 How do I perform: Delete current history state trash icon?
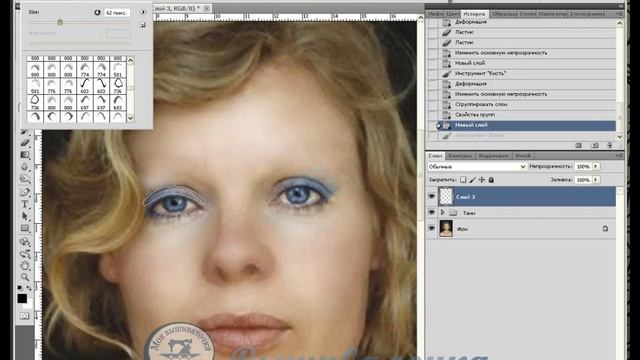tap(609, 145)
